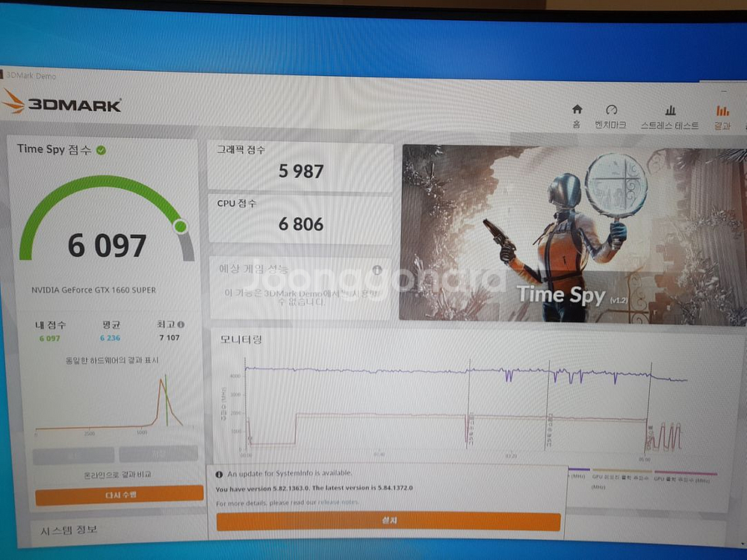Click the overall score 6 097 in the gauge

pos(107,246)
